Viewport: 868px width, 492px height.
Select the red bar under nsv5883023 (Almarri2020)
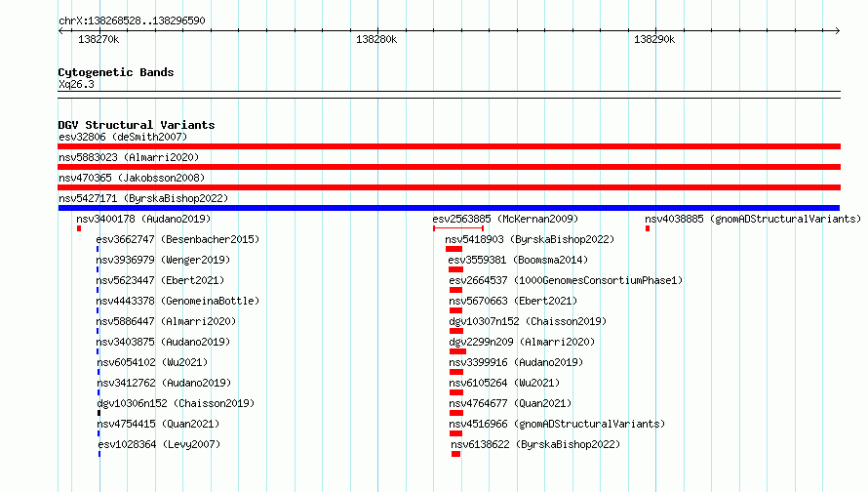(449, 167)
